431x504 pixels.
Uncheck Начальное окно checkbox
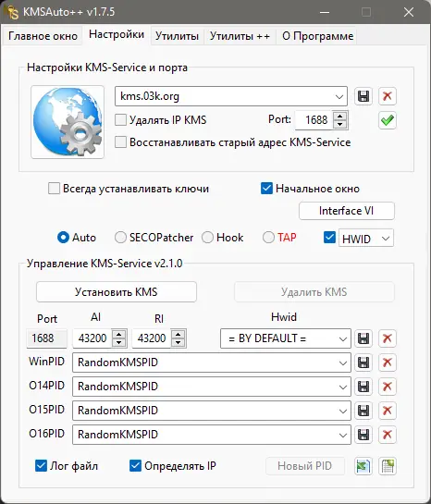point(266,189)
